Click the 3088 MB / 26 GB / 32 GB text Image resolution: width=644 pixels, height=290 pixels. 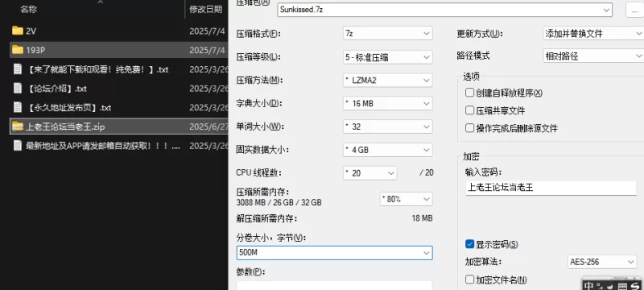279,202
